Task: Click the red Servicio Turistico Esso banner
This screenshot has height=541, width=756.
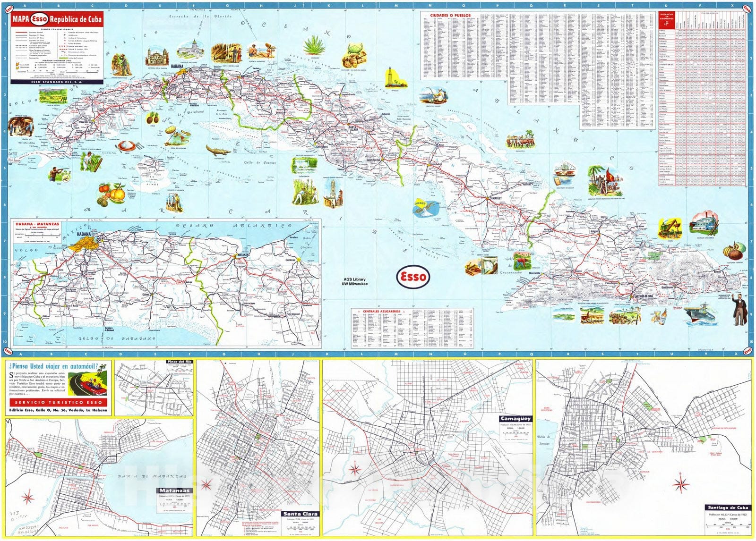Action: click(x=58, y=403)
